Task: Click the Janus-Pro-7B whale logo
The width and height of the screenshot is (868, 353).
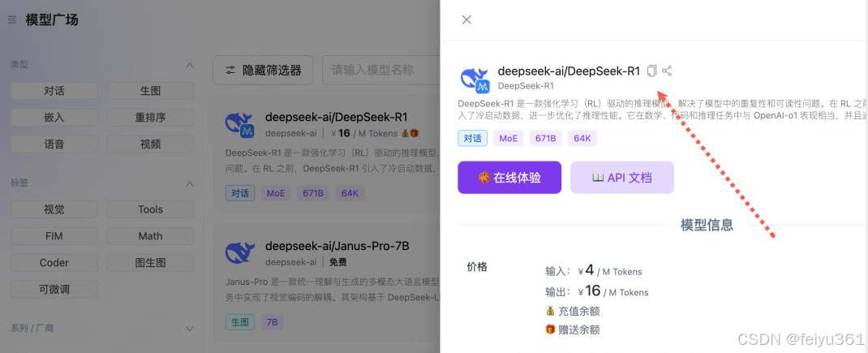Action: 239,252
